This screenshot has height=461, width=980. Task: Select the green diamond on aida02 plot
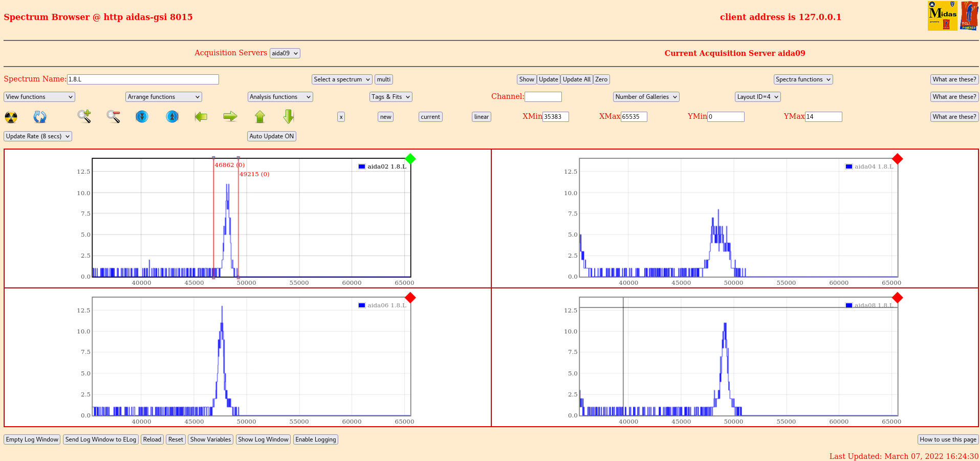(x=410, y=159)
